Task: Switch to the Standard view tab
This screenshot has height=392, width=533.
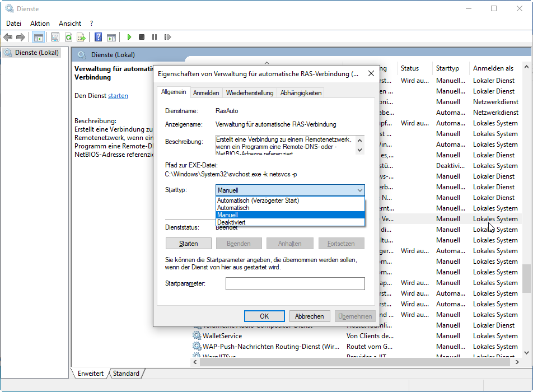Action: point(126,374)
